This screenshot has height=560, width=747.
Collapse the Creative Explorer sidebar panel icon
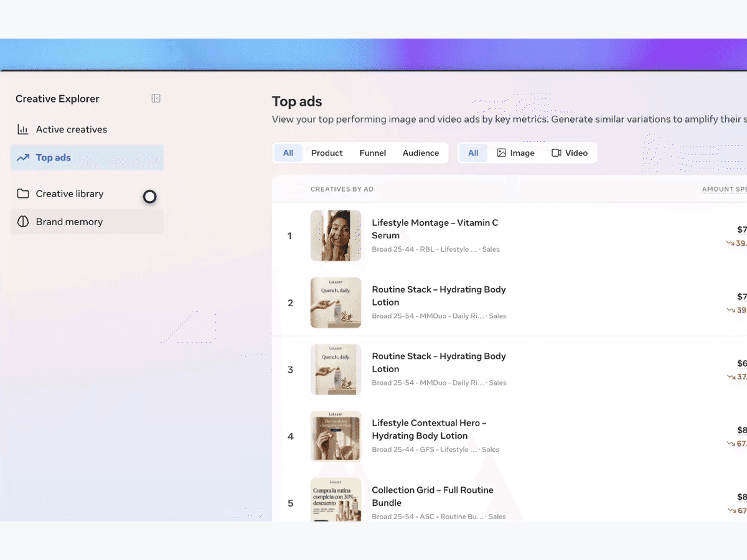(x=156, y=98)
